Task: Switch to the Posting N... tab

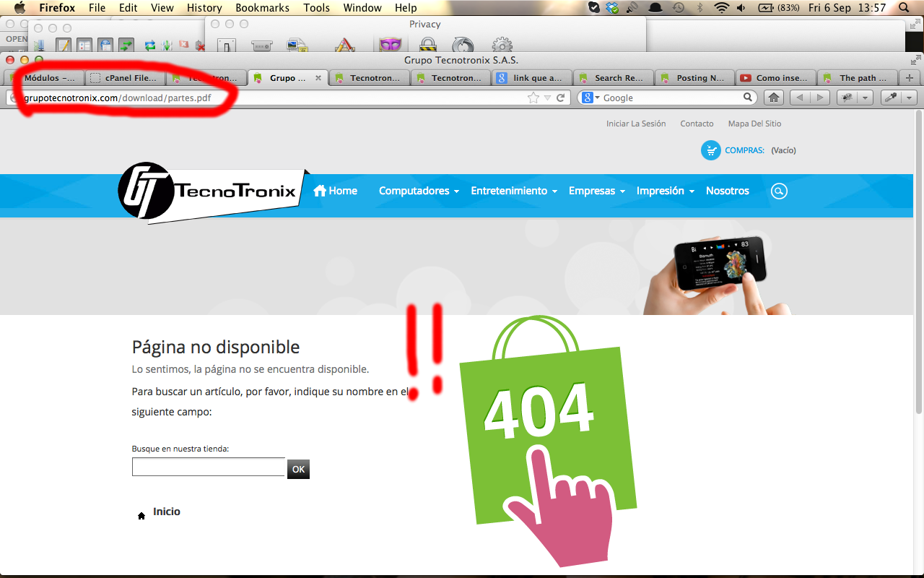Action: pyautogui.click(x=695, y=78)
